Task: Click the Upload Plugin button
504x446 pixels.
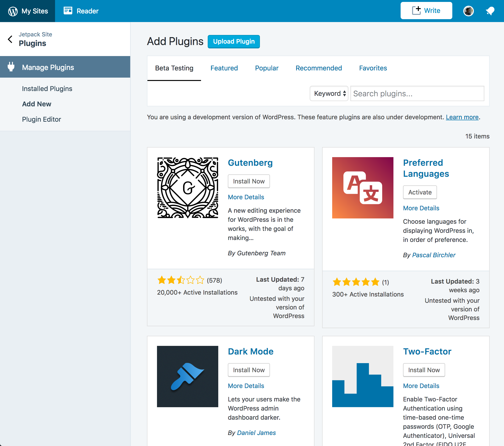Action: (x=234, y=41)
